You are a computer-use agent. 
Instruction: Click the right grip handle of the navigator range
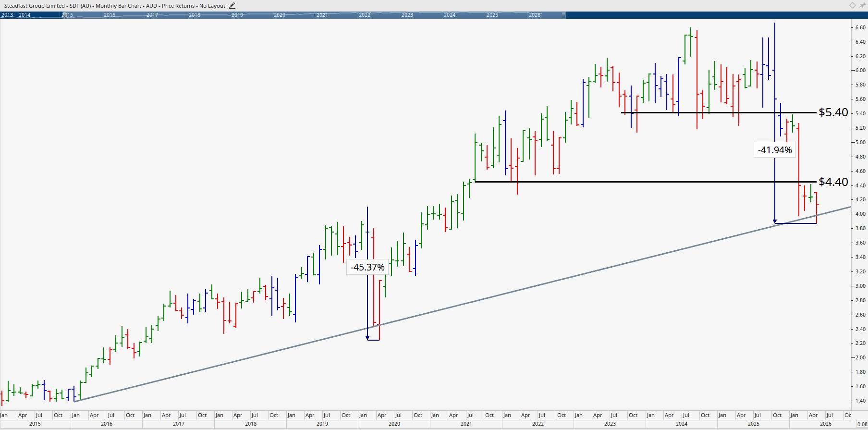pyautogui.click(x=564, y=15)
